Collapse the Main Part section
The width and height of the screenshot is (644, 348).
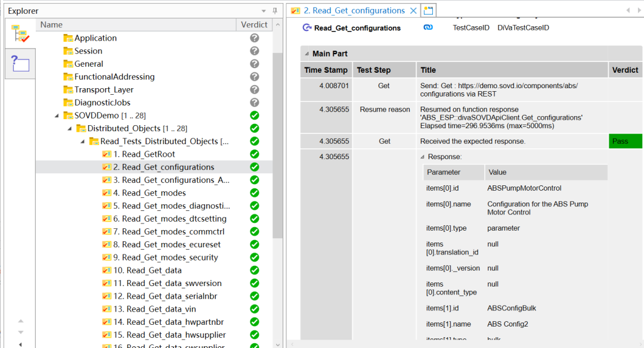click(x=306, y=54)
